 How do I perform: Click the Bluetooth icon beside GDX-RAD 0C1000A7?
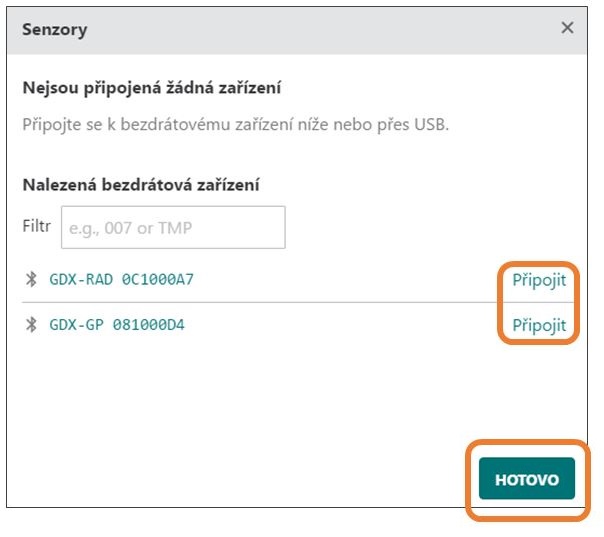[31, 279]
